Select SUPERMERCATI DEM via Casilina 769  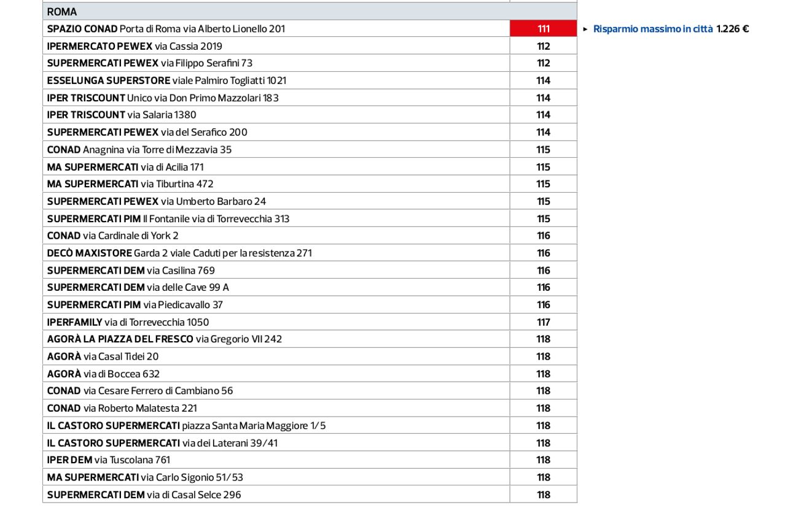click(x=310, y=270)
